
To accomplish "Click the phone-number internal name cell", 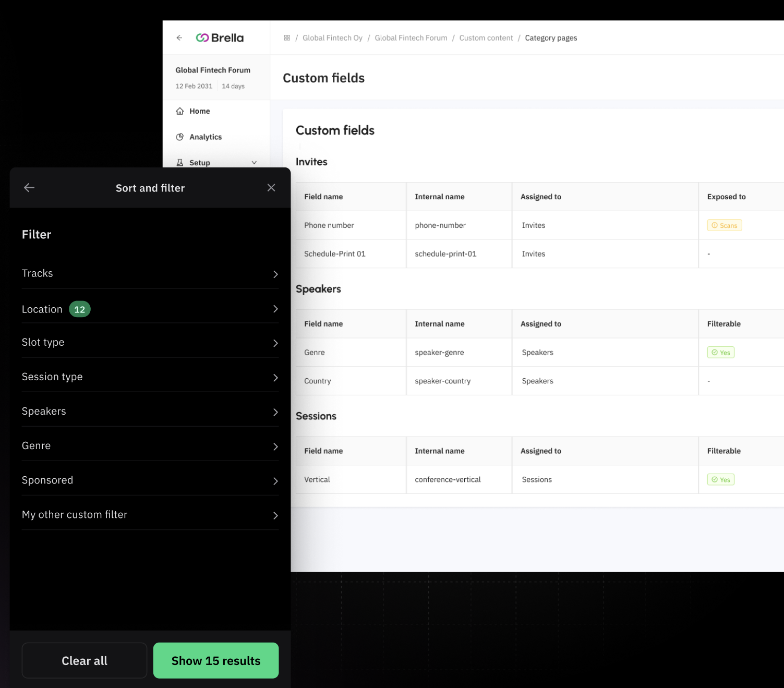I will point(459,225).
